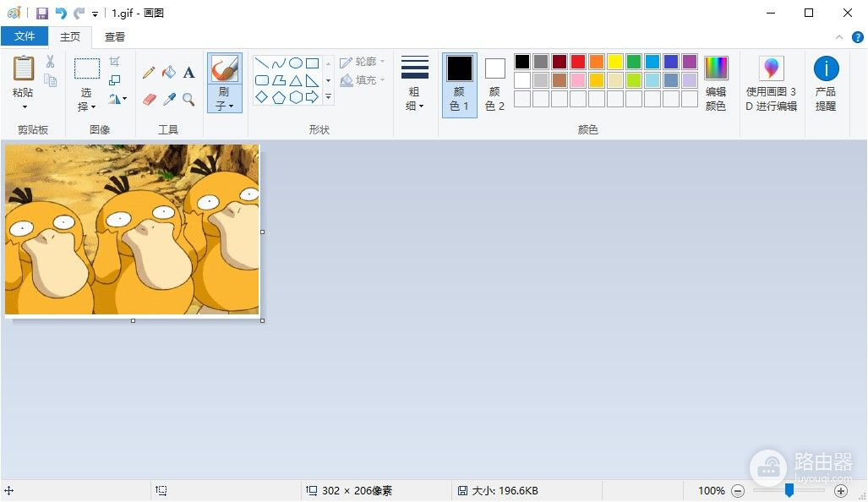Open the Paste (粘贴) dropdown arrow
Viewport: 868px width, 502px height.
point(24,106)
